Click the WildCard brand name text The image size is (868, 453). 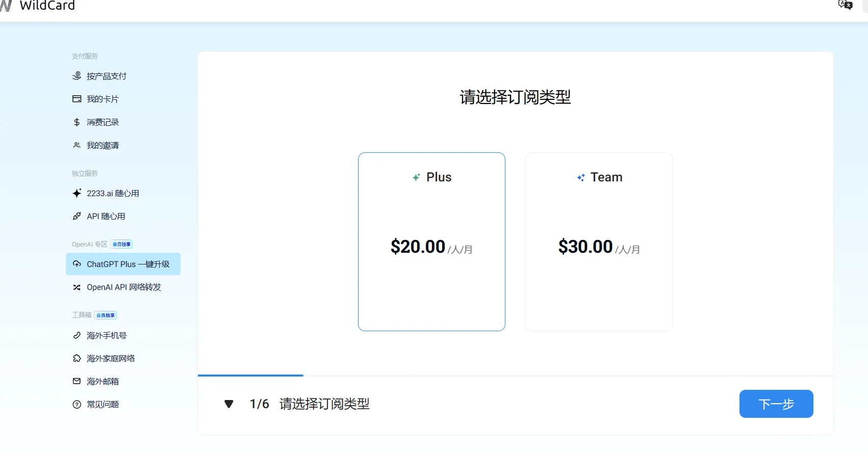pyautogui.click(x=47, y=5)
